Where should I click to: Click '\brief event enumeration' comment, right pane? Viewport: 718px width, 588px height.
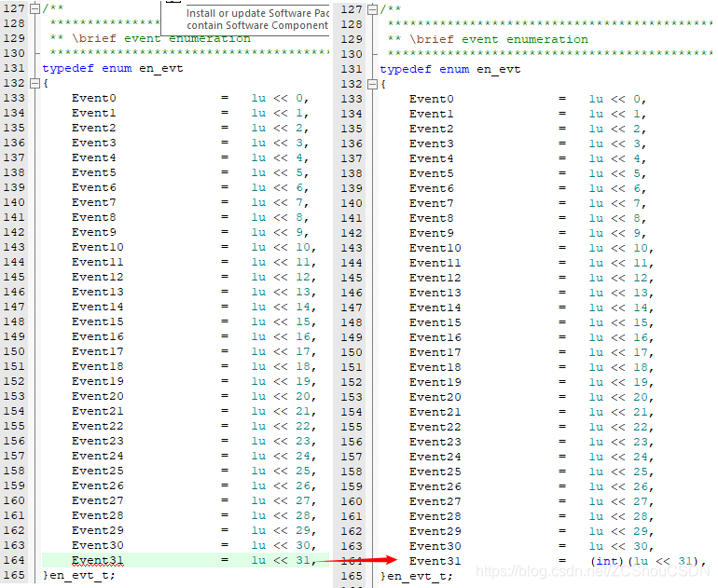coord(499,39)
